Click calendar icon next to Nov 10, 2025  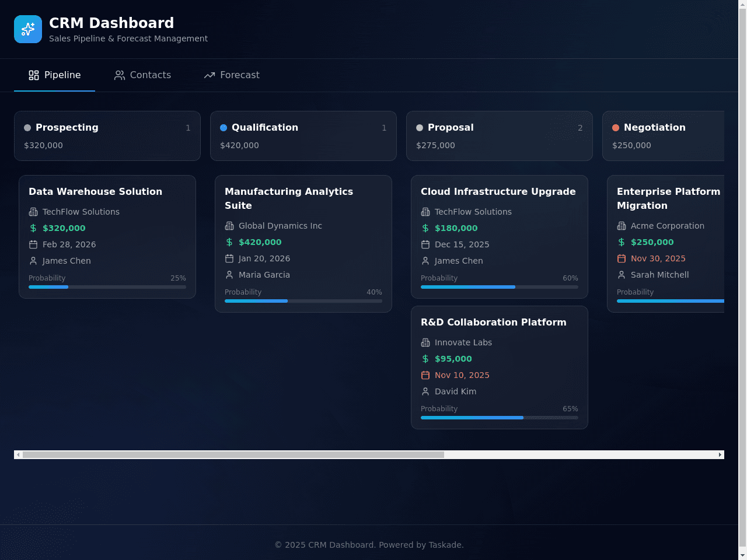pos(425,375)
